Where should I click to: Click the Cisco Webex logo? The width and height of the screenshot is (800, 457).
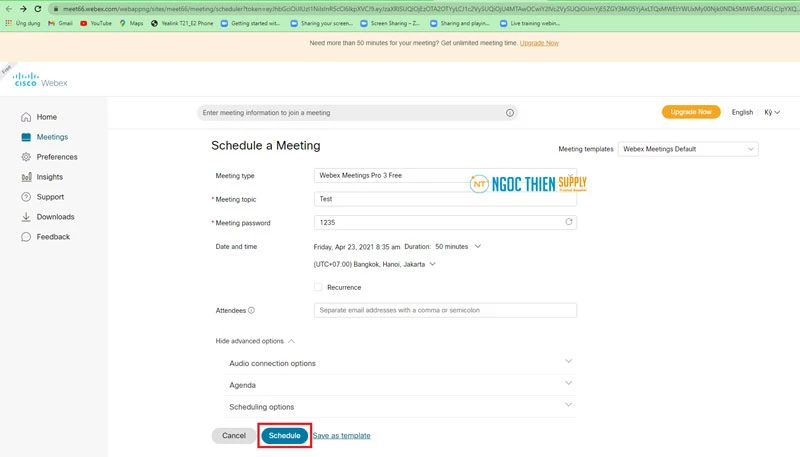(40, 80)
